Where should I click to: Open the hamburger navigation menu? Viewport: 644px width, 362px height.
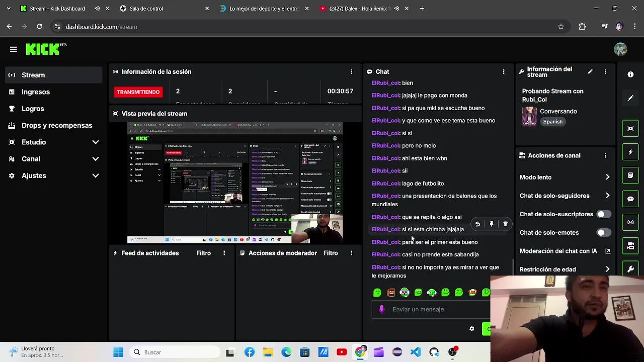point(14,49)
